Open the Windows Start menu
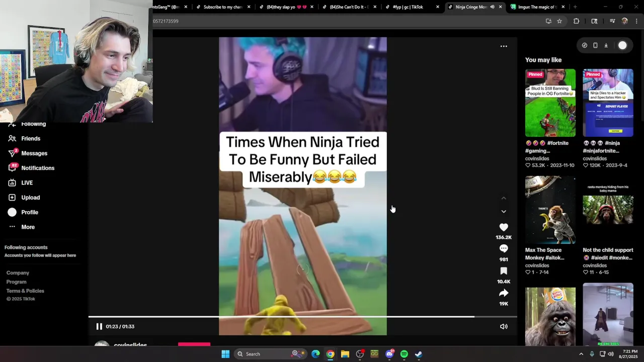Viewport: 644px width, 362px height. (x=225, y=354)
